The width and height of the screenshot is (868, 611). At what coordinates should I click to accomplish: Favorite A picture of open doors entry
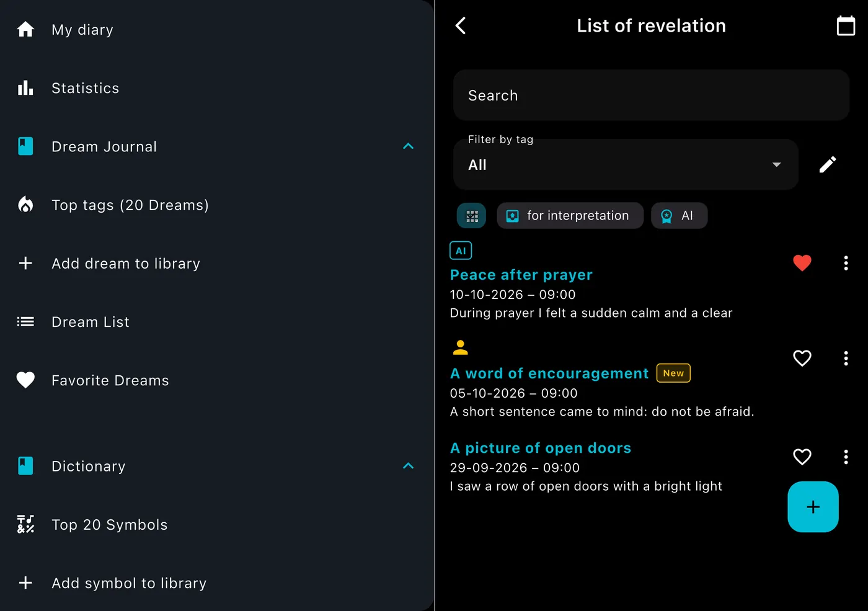coord(802,457)
